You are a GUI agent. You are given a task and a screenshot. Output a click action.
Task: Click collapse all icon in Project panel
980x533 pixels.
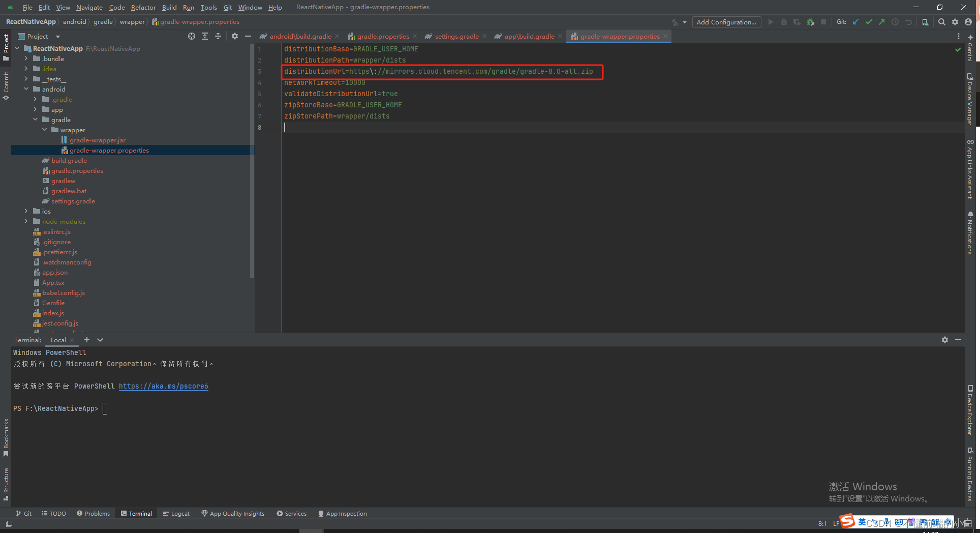pyautogui.click(x=218, y=36)
